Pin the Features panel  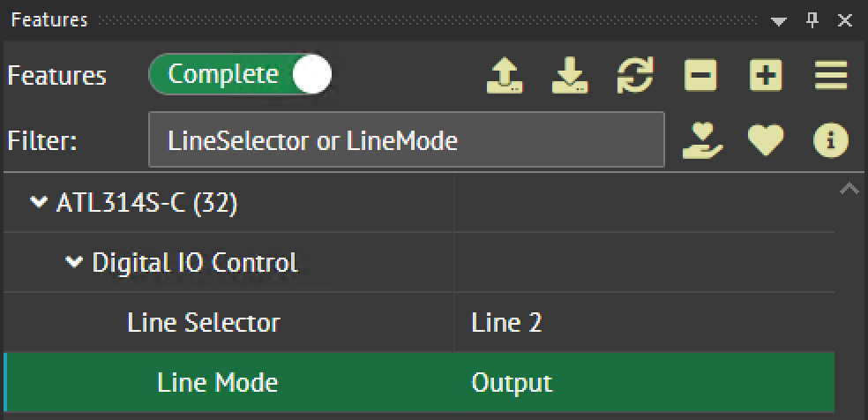tap(812, 20)
